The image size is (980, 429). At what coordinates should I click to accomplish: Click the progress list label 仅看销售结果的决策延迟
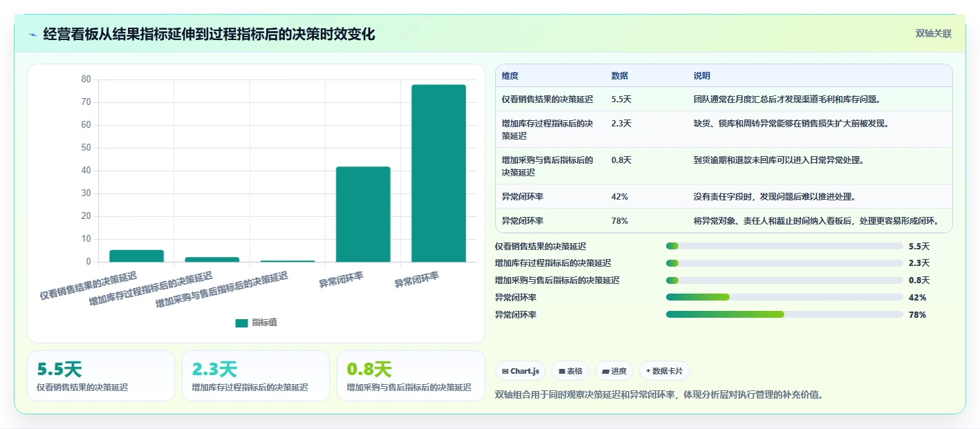541,247
